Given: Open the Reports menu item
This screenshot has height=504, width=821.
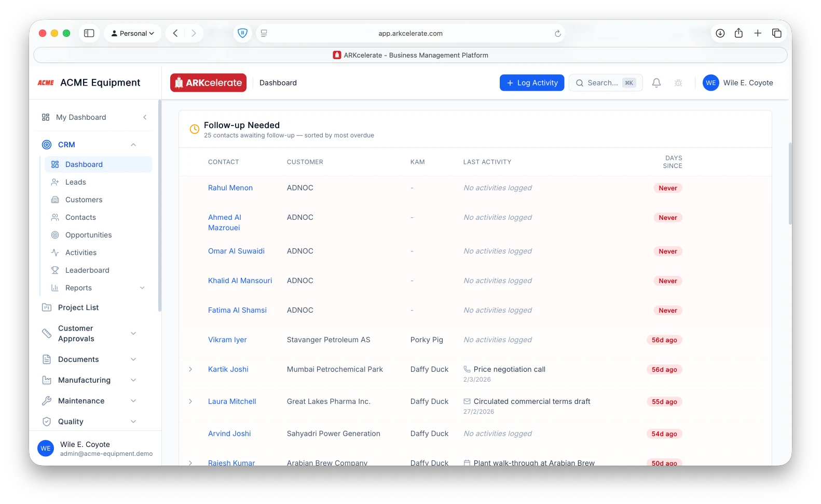Looking at the screenshot, I should [x=78, y=288].
